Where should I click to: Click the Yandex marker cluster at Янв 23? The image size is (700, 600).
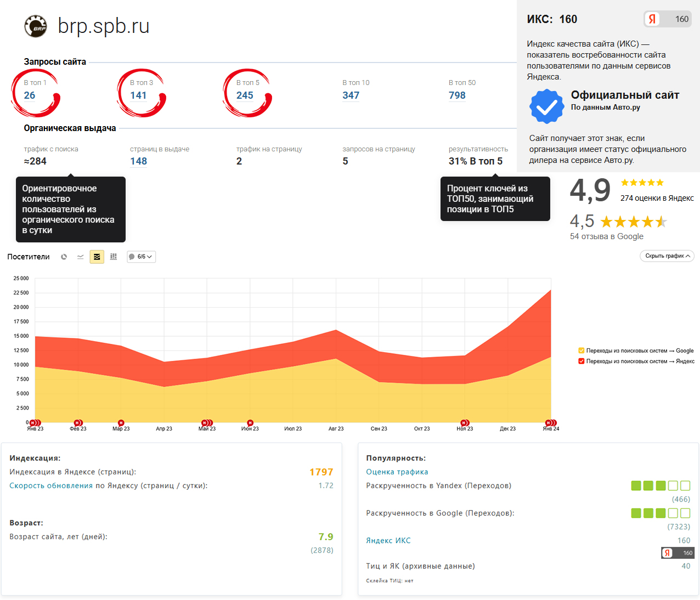pos(35,423)
